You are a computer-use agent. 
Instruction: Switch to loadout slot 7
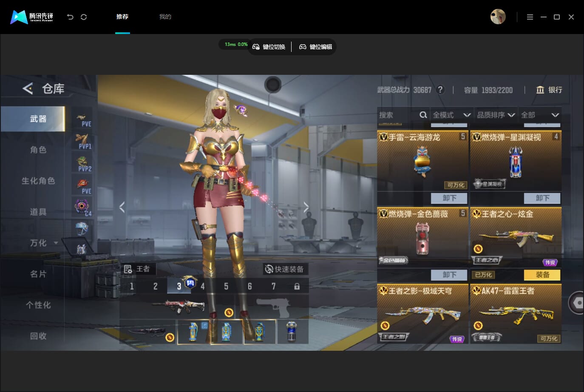pyautogui.click(x=273, y=286)
